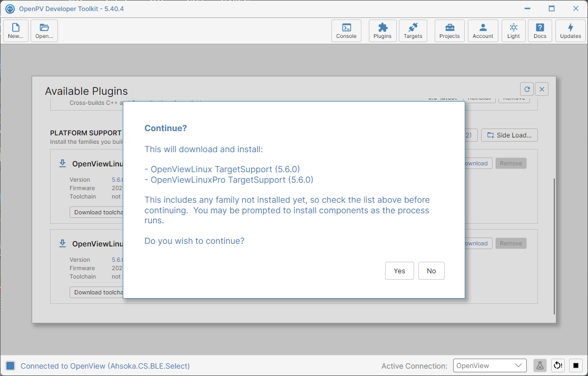Click 'OpenViewLinuxPro TargetSupport (5.6.0)' line
588x376 pixels.
click(229, 180)
